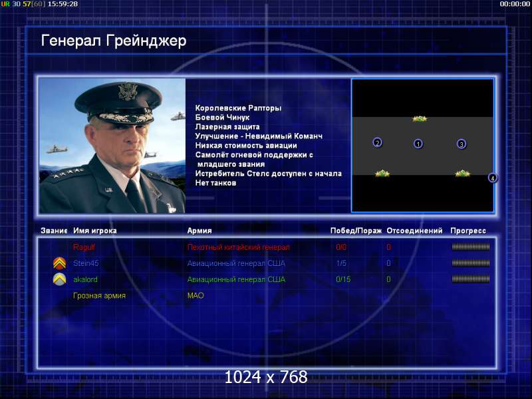This screenshot has height=399, width=532.
Task: Click the 'Имя игрока' column header
Action: pos(95,231)
